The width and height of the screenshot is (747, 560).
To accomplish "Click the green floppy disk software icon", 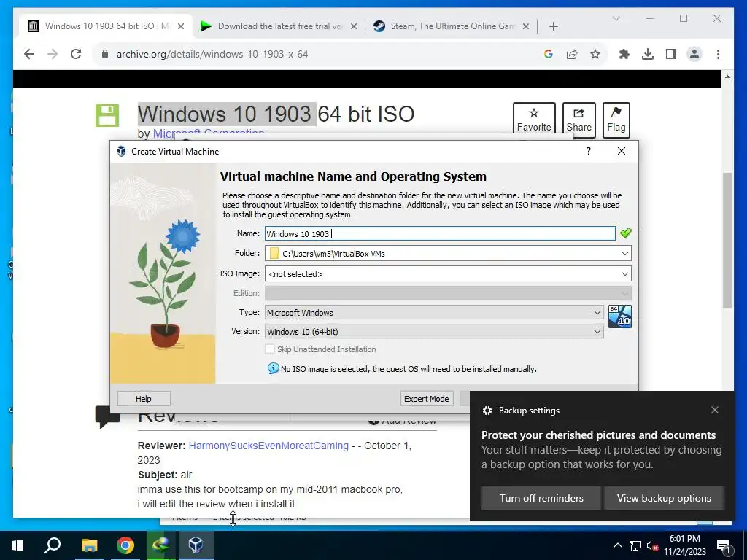I will 107,115.
